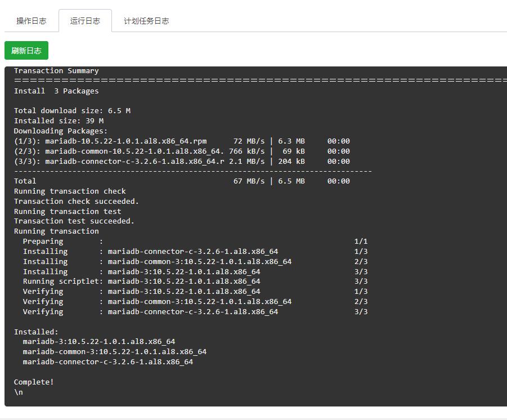Click the (2/3) mariadb-common download line
This screenshot has width=507, height=420.
182,151
